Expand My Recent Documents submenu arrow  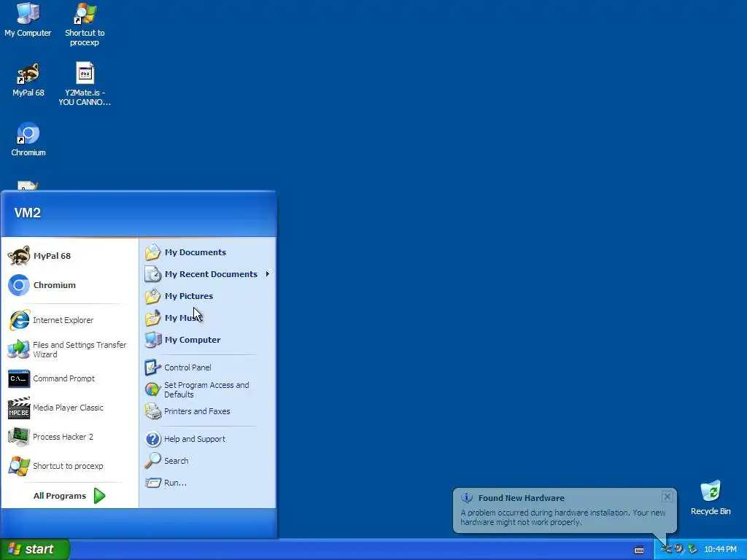pyautogui.click(x=268, y=274)
